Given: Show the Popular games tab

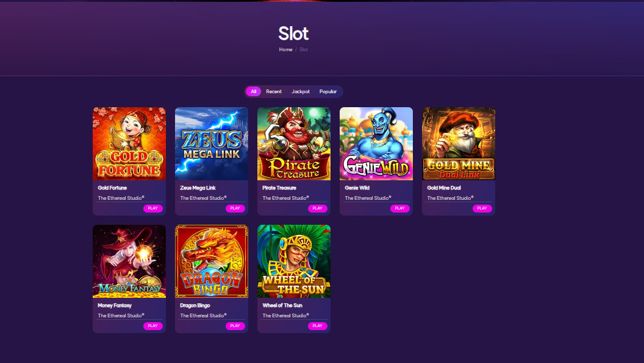Looking at the screenshot, I should [328, 91].
